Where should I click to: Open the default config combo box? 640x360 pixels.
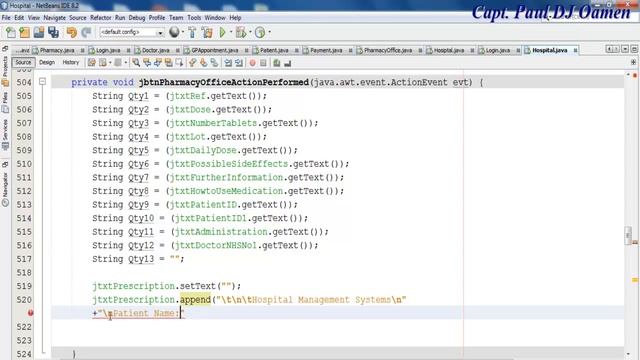click(131, 32)
